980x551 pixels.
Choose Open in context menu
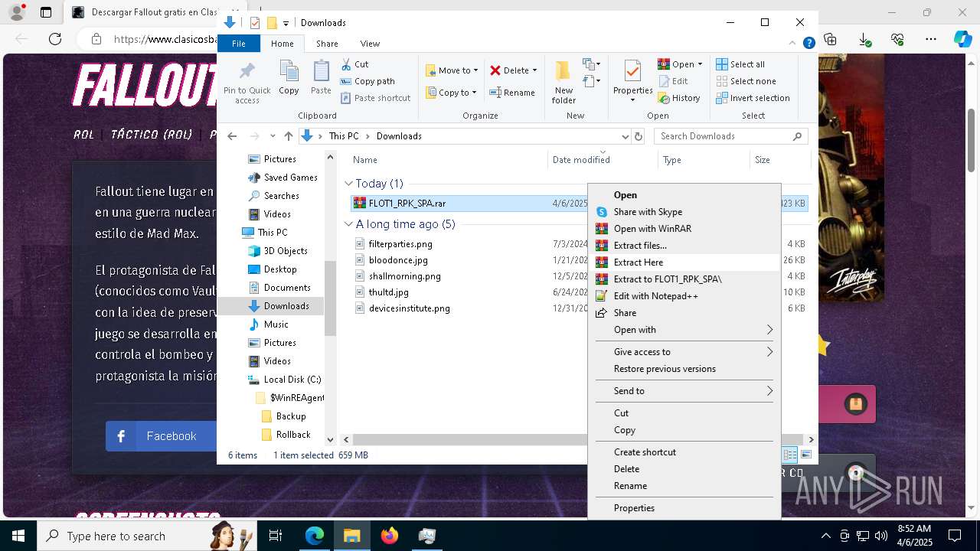pos(684,195)
